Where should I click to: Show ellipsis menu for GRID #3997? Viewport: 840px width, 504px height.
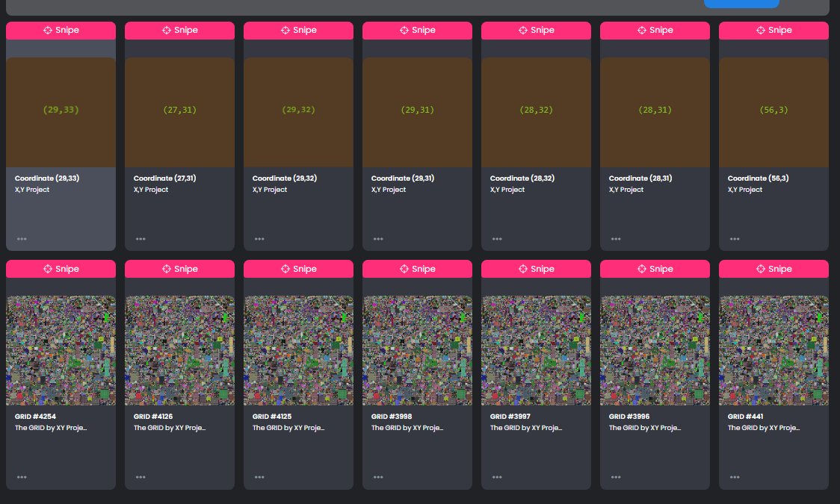coord(498,477)
